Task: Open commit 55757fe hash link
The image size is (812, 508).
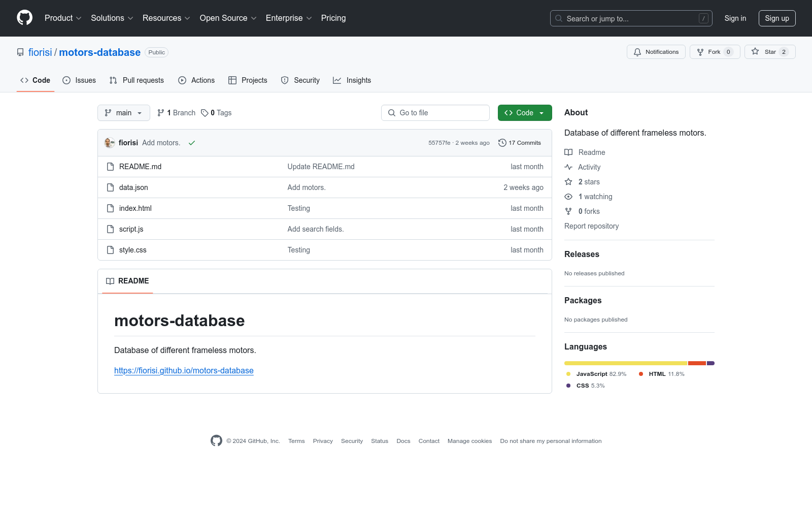Action: [439, 143]
